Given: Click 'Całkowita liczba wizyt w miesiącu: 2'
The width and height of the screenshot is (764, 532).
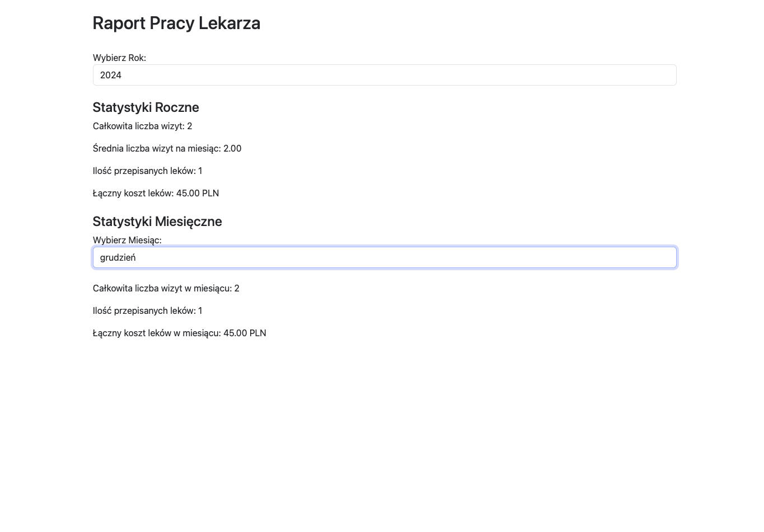Looking at the screenshot, I should pyautogui.click(x=166, y=288).
